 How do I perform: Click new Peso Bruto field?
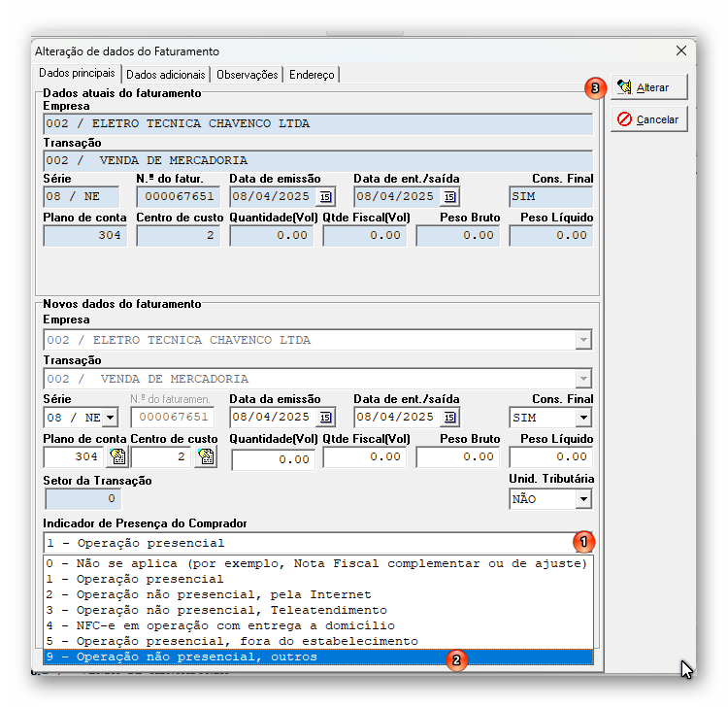point(458,456)
